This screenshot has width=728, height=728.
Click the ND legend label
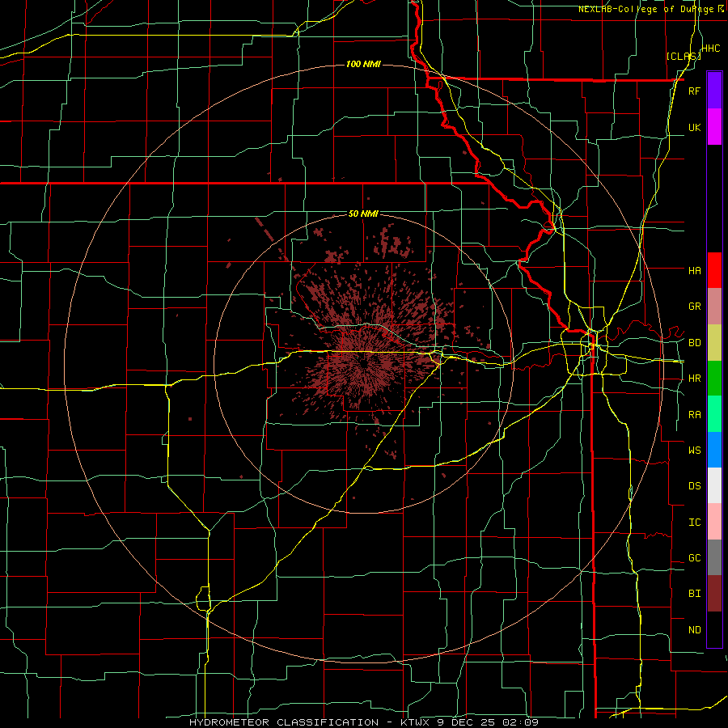coord(694,630)
